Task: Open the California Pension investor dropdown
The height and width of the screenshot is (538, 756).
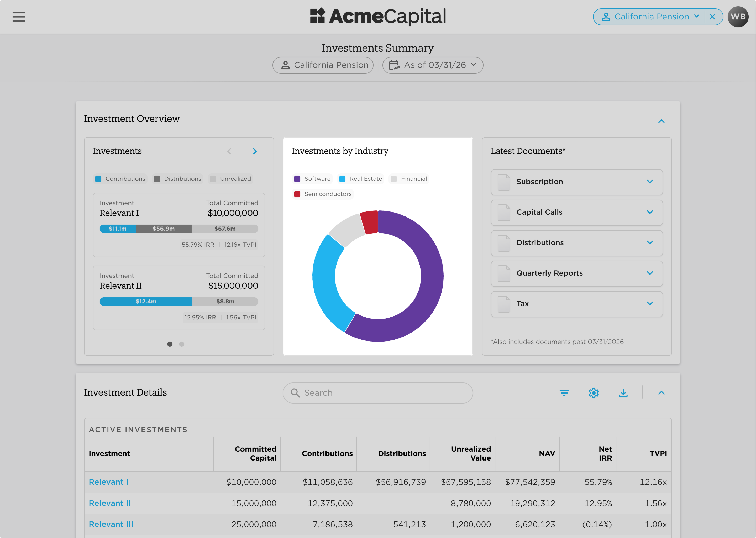Action: click(x=650, y=17)
